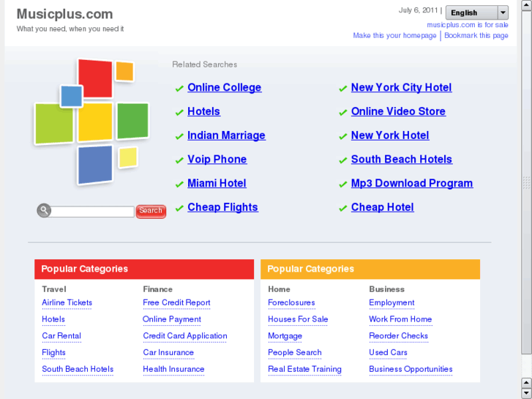Open People Search link
The image size is (532, 399).
[294, 352]
